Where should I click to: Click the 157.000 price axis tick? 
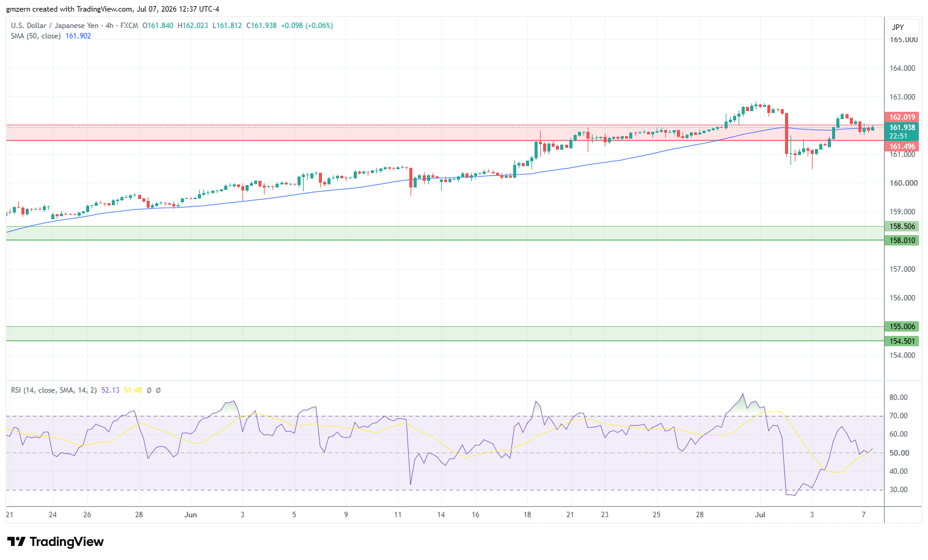pos(902,269)
